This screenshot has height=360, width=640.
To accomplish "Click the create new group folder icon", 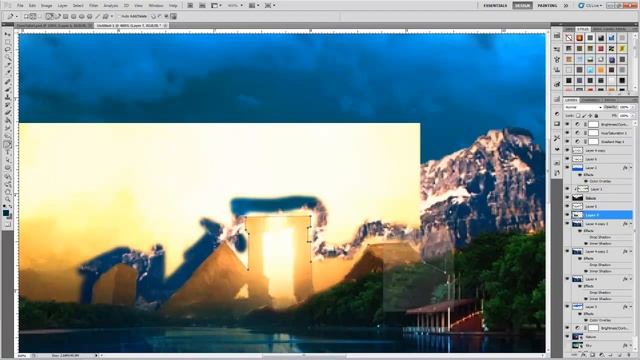I will pos(610,355).
